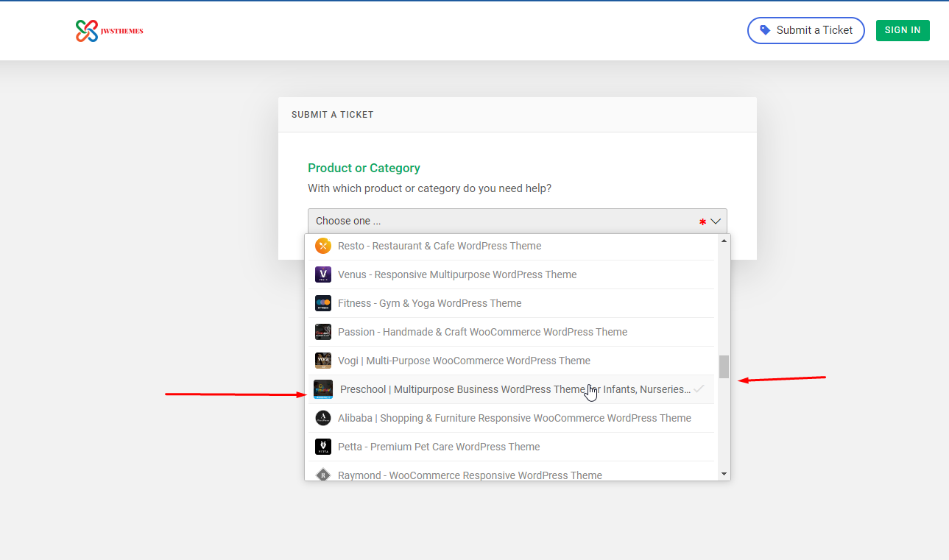The height and width of the screenshot is (560, 949).
Task: Click the tag icon in Submit a Ticket
Action: tap(765, 30)
